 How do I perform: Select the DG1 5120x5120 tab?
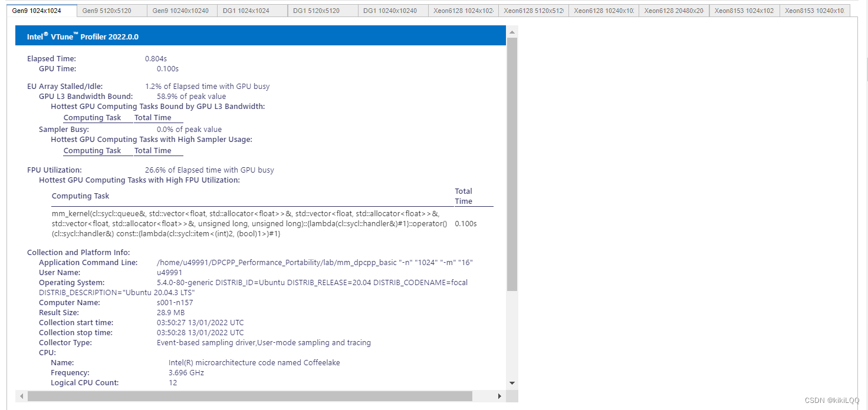[323, 11]
